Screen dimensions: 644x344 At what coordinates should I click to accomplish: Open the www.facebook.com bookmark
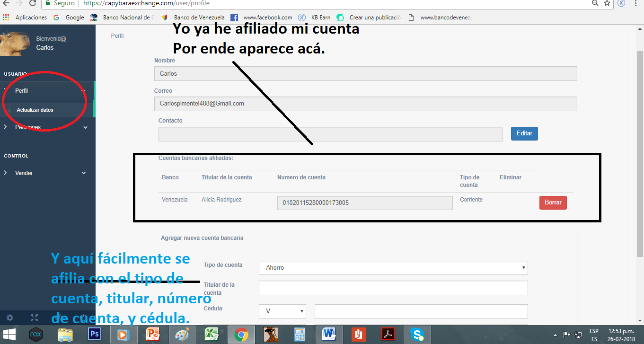pos(262,18)
